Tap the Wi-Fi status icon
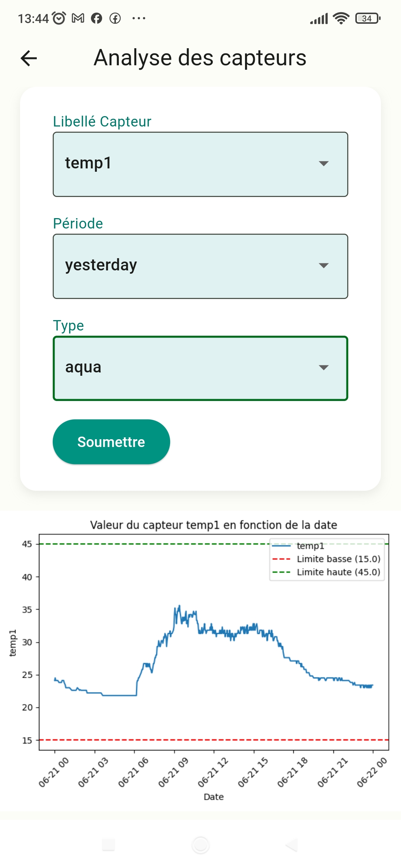 click(x=341, y=18)
